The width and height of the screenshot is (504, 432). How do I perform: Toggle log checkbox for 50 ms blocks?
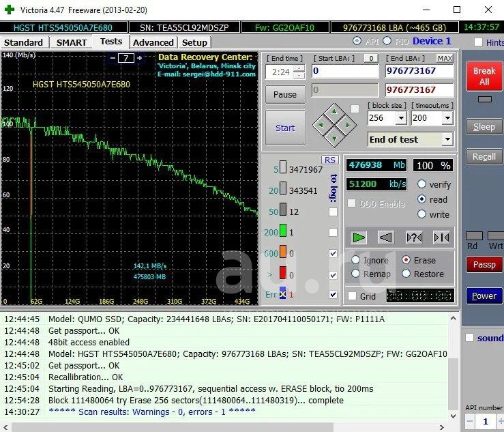coord(333,212)
